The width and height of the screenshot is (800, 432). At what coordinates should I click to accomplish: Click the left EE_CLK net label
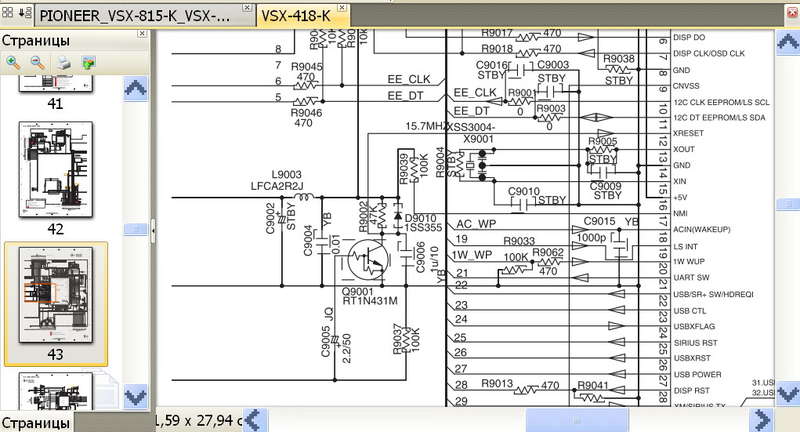click(409, 79)
